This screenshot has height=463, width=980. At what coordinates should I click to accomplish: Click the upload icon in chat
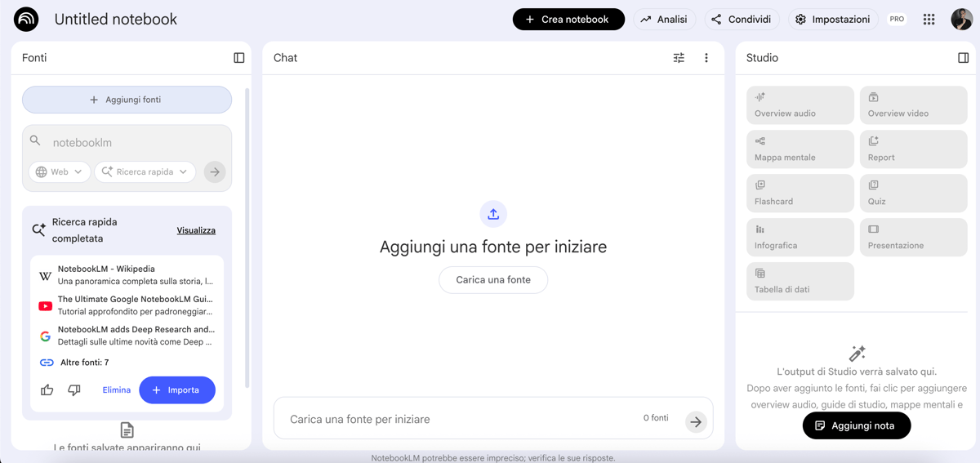click(x=493, y=214)
